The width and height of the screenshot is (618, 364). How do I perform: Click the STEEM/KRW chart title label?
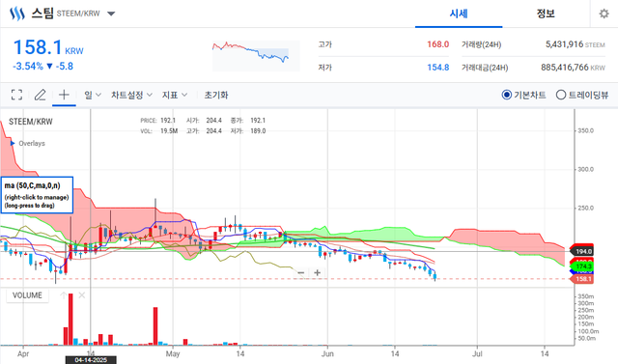tap(30, 122)
